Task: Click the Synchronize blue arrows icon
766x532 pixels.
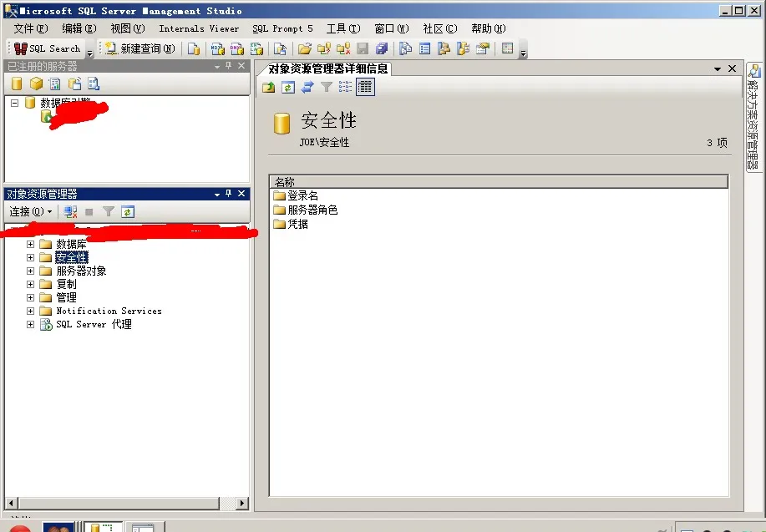Action: (307, 88)
